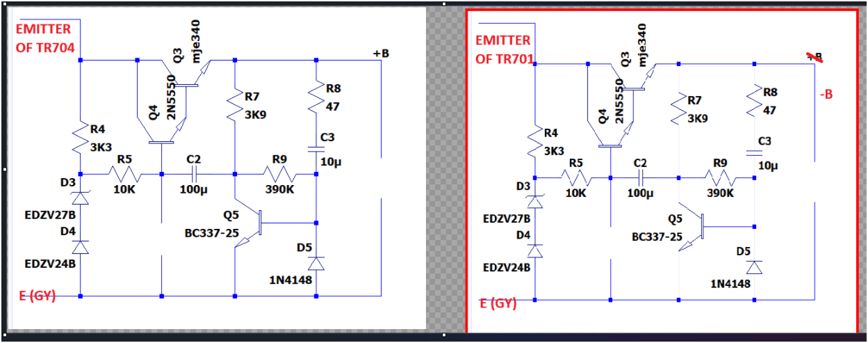Click the "3K3" value in TR701 schematic

(554, 150)
